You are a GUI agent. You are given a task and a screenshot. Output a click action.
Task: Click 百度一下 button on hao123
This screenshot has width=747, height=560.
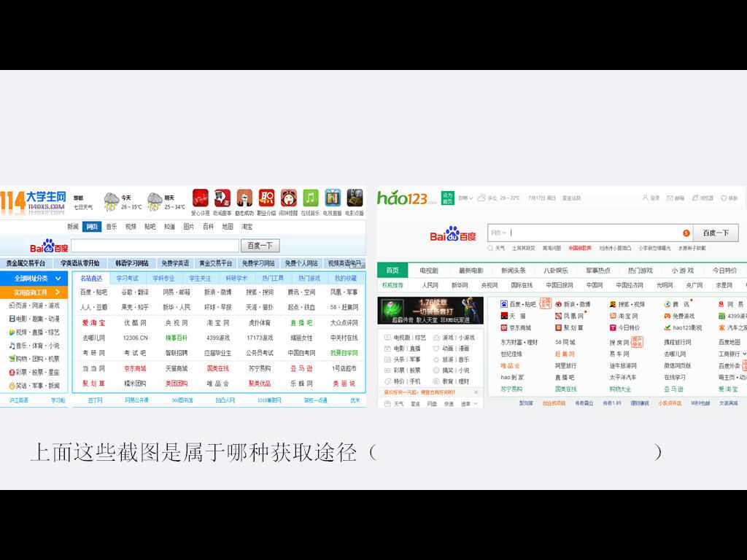[716, 233]
